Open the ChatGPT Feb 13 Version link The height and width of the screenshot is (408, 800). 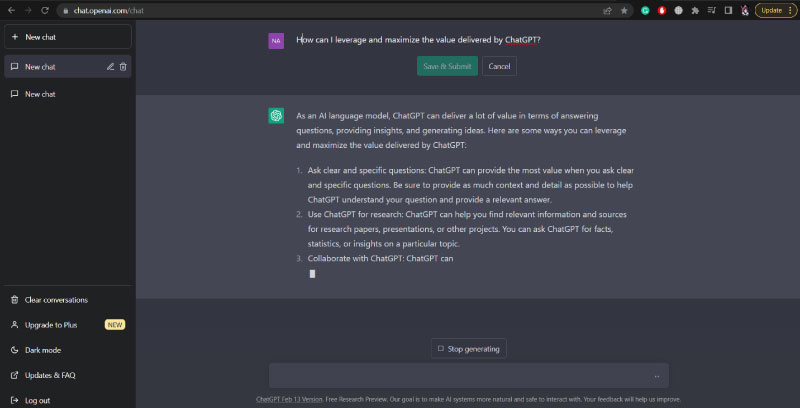point(289,399)
